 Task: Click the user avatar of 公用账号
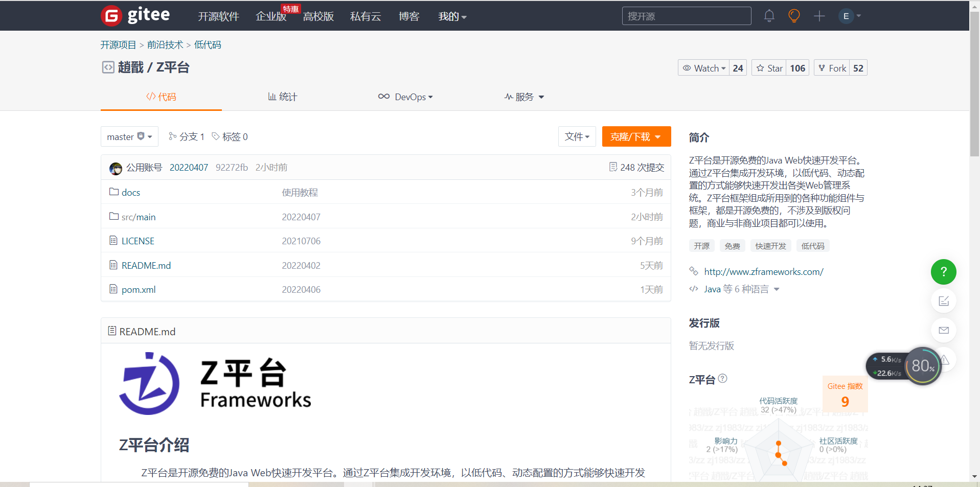[x=116, y=168]
